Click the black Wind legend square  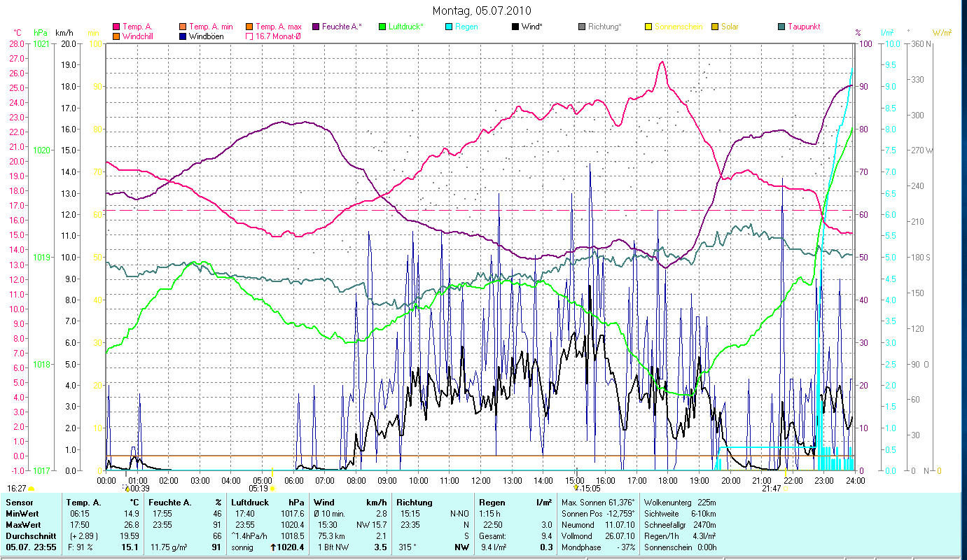pyautogui.click(x=515, y=27)
